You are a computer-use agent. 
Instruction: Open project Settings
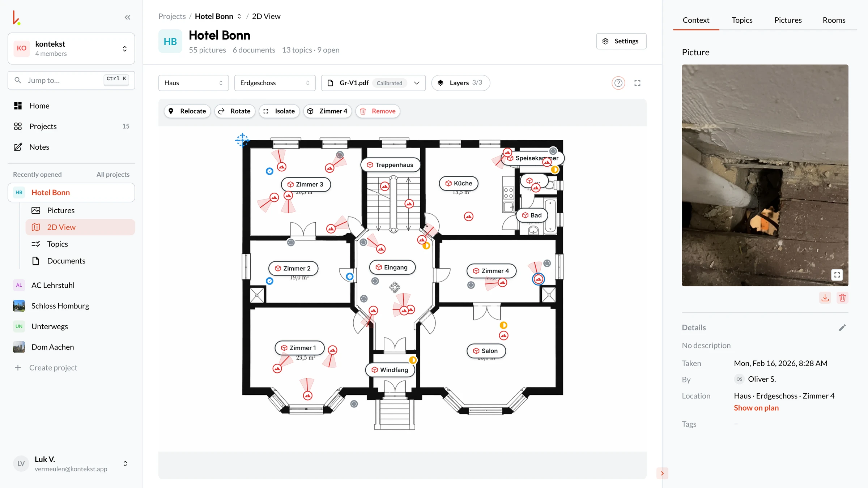(621, 41)
